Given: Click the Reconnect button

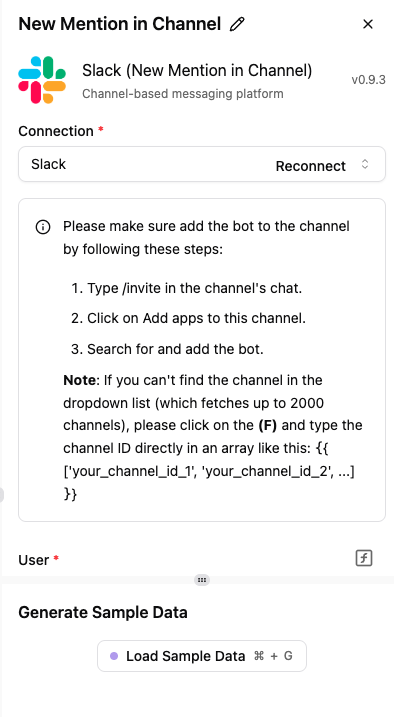Looking at the screenshot, I should [311, 166].
